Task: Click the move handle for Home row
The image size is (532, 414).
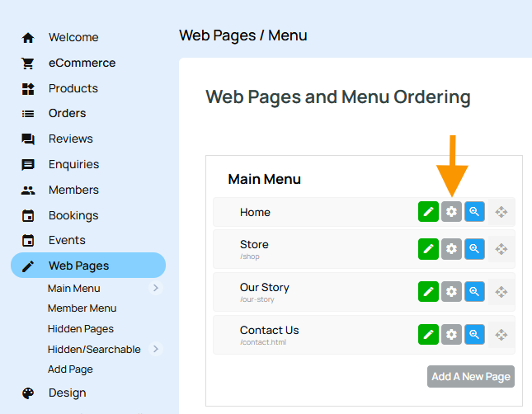Action: point(501,212)
